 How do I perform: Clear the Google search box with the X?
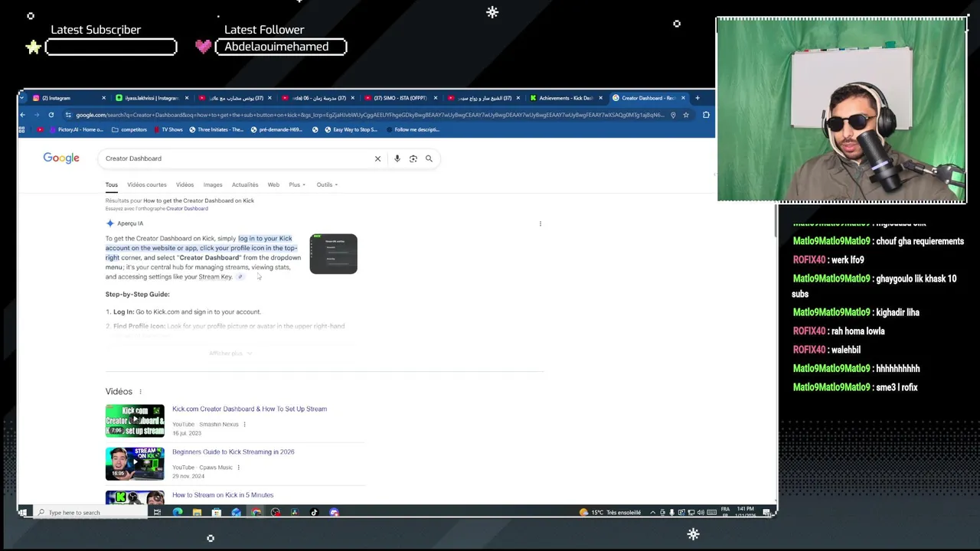coord(377,158)
